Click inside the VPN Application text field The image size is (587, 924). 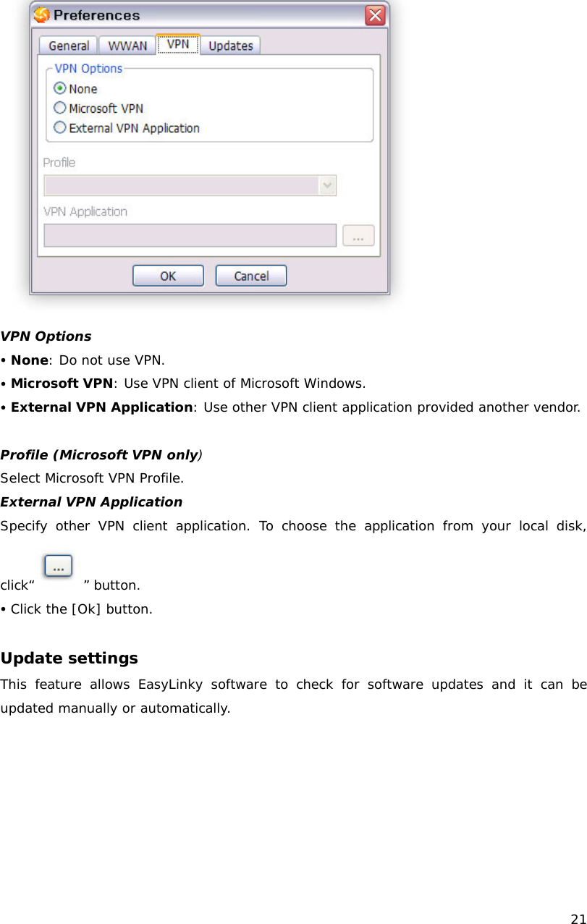click(190, 234)
